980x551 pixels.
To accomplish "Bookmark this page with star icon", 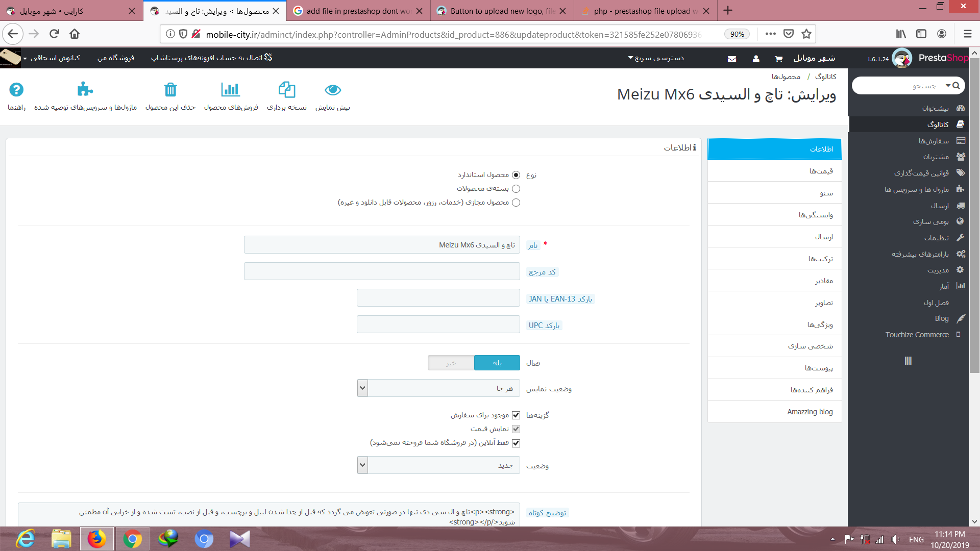I will click(806, 34).
